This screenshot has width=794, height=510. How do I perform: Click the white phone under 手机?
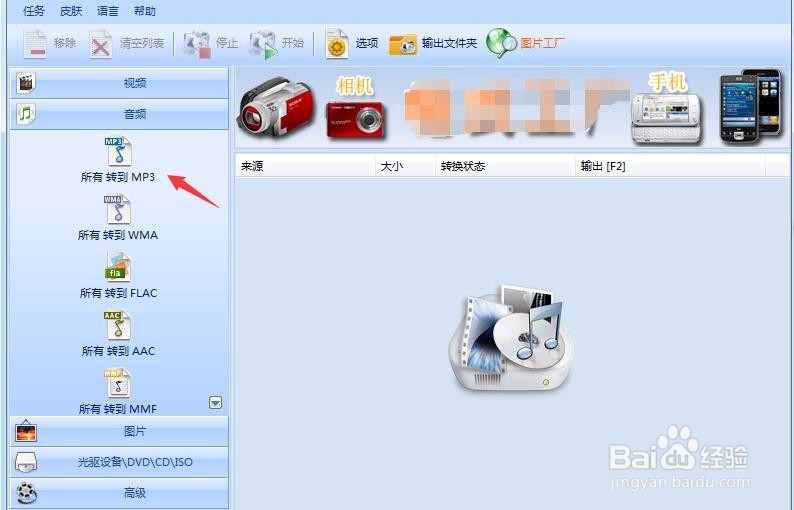tap(667, 119)
